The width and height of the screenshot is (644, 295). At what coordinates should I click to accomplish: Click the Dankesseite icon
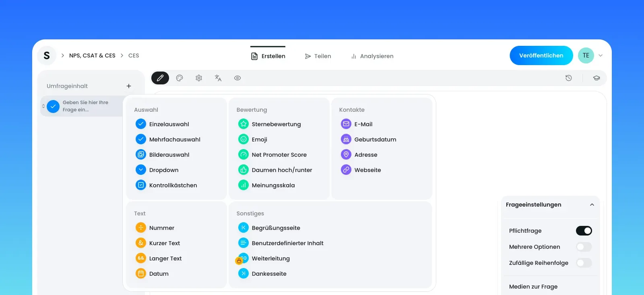(244, 273)
